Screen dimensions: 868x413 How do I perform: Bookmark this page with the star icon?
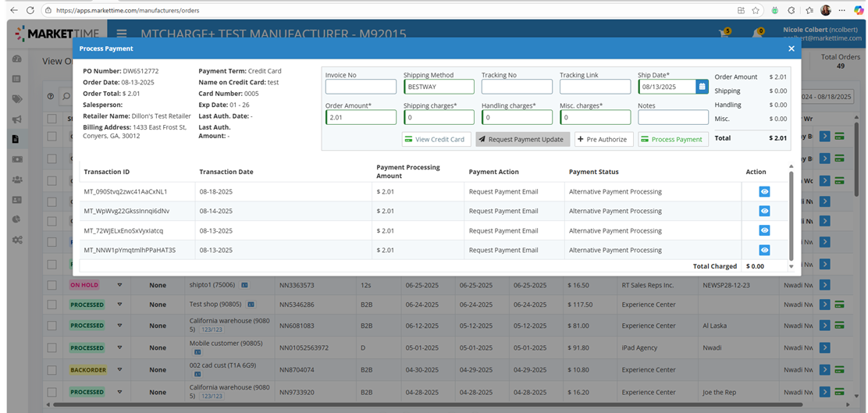[x=755, y=10]
